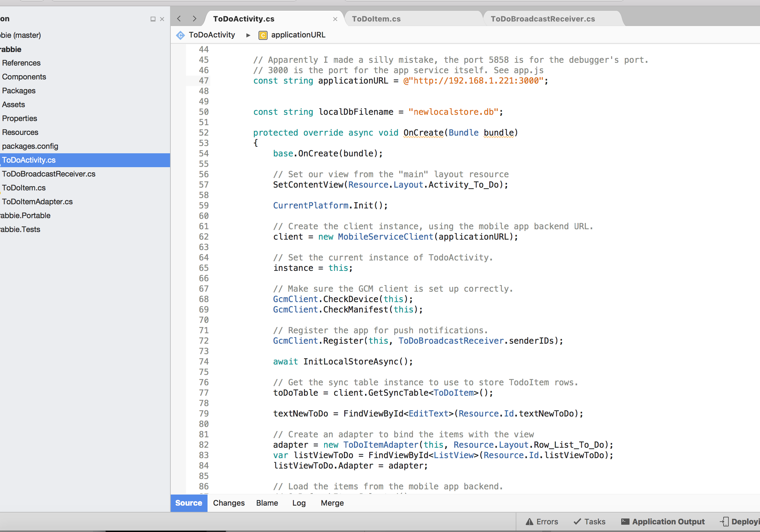The width and height of the screenshot is (760, 532).
Task: Click the solution pad maximize square icon
Action: 153,19
